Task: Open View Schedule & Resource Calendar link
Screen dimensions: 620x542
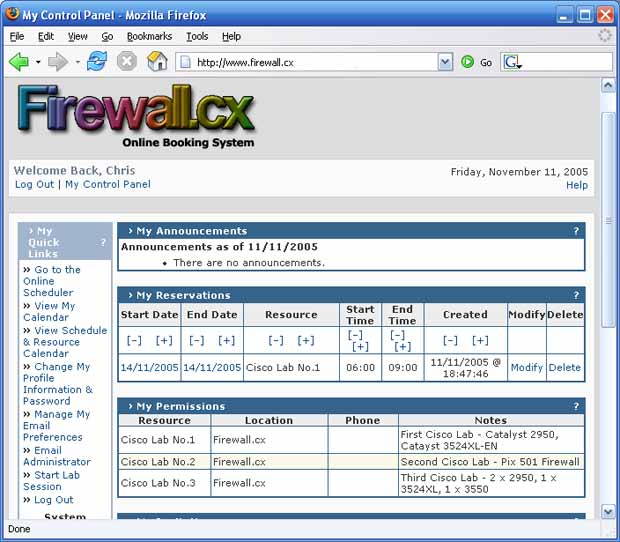Action: coord(65,342)
